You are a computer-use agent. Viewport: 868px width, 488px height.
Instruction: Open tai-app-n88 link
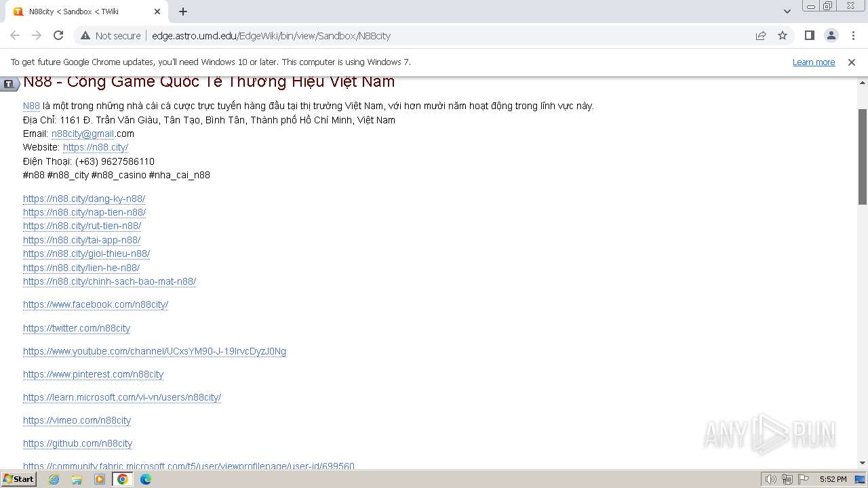point(81,240)
